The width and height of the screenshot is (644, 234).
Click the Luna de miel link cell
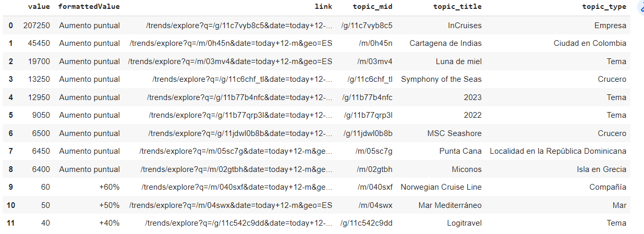pos(230,61)
